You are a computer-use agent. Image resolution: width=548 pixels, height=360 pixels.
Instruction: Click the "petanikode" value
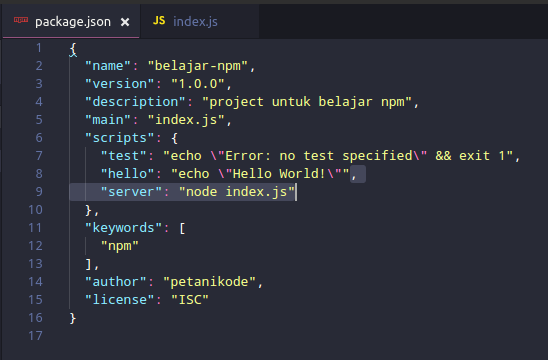coord(209,282)
